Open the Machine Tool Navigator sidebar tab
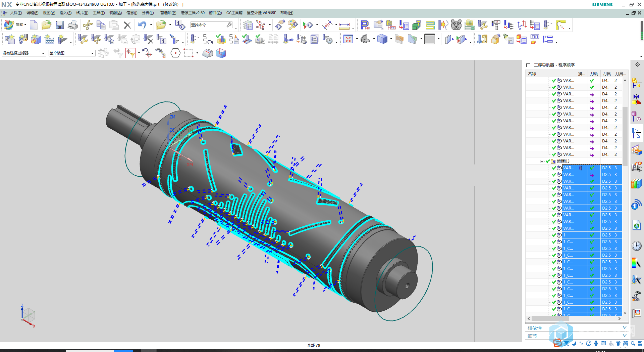This screenshot has height=352, width=644. pyautogui.click(x=636, y=166)
